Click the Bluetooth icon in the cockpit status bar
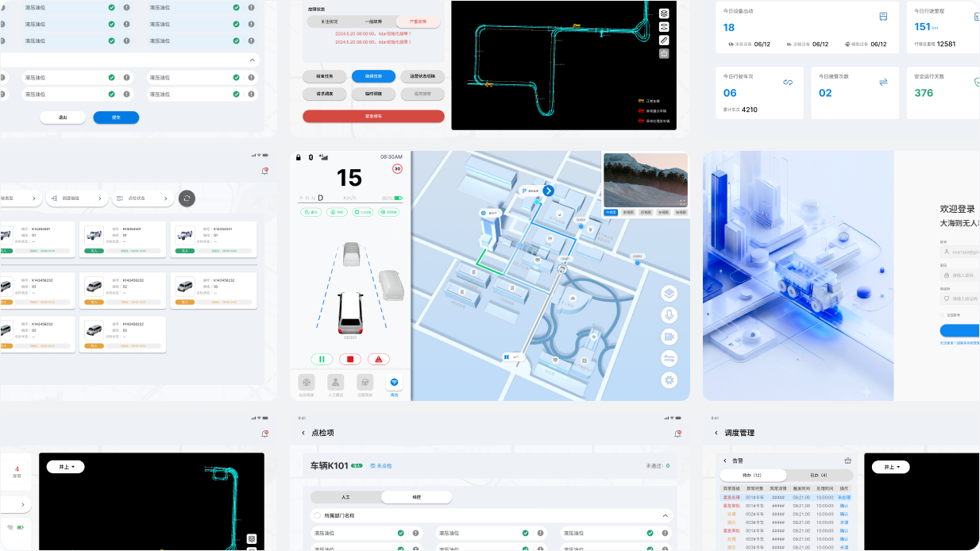Screen dimensions: 980x551 (x=311, y=156)
